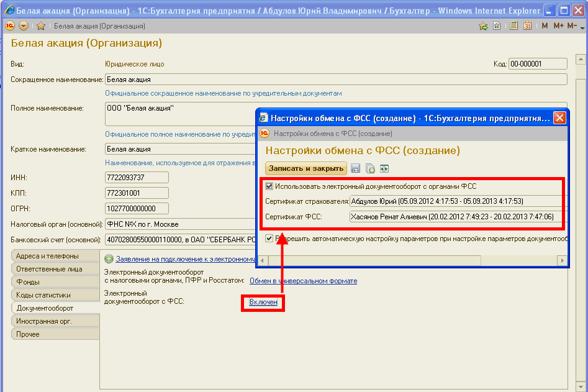The height and width of the screenshot is (392, 588).
Task: Open the Ответственные лица tab
Action: point(55,269)
